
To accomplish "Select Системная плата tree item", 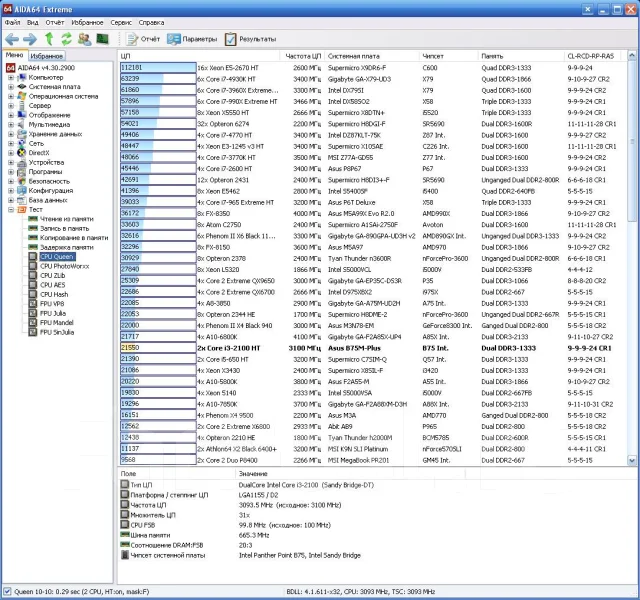I will [x=54, y=87].
